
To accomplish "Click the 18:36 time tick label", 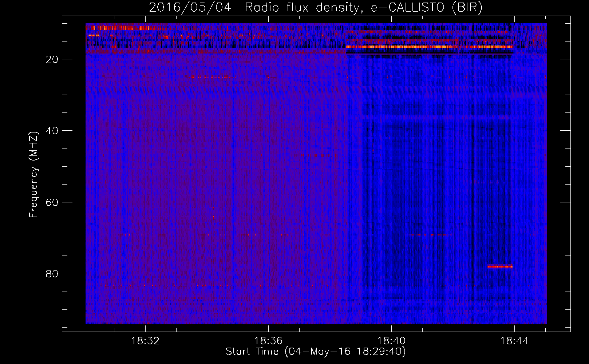I will tap(268, 341).
